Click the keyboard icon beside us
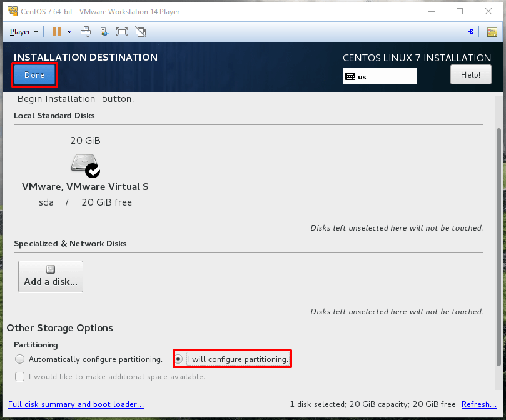This screenshot has height=420, width=506. 350,76
